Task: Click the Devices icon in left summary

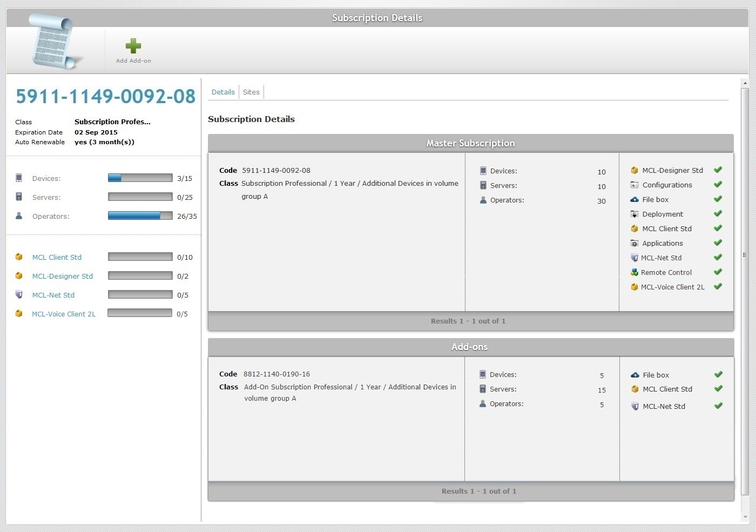Action: click(19, 178)
